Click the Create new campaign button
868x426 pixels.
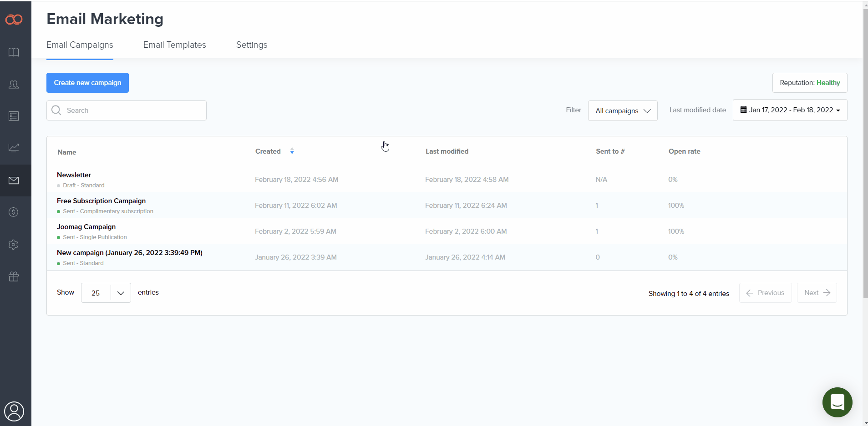87,83
